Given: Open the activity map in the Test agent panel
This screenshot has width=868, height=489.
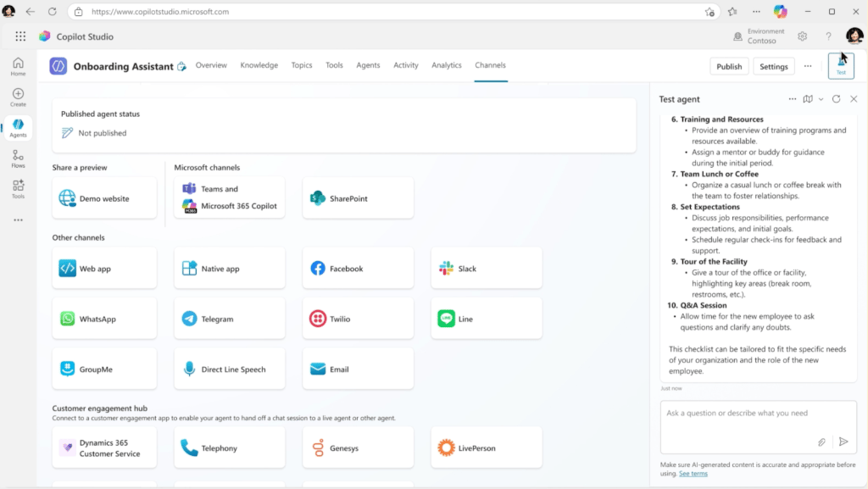Looking at the screenshot, I should [808, 99].
